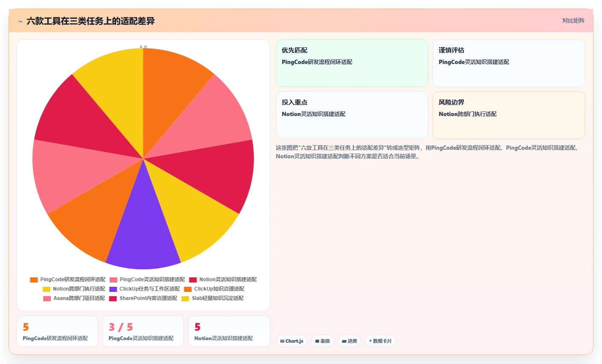Open the 优先匹配 matrix card

coord(352,63)
